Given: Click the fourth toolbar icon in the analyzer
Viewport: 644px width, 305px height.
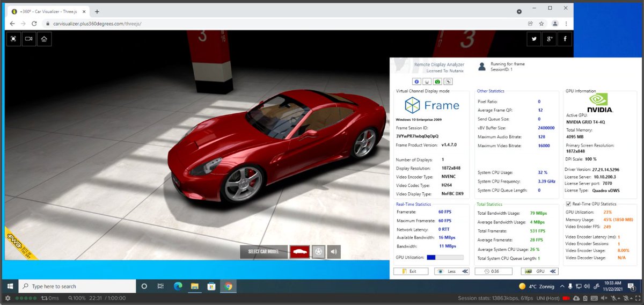Looking at the screenshot, I should (449, 81).
